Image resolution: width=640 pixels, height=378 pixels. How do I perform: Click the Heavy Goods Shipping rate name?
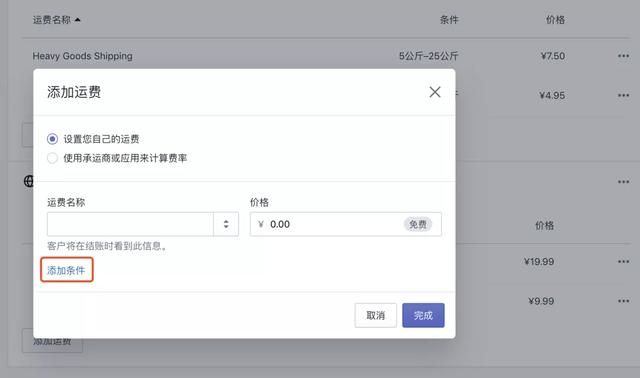(x=82, y=56)
